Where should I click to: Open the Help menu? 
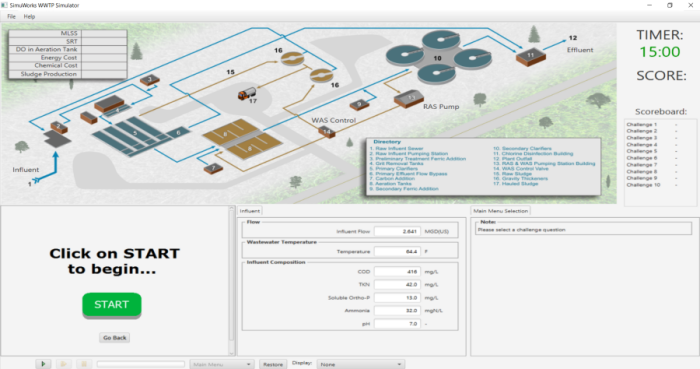tap(29, 17)
